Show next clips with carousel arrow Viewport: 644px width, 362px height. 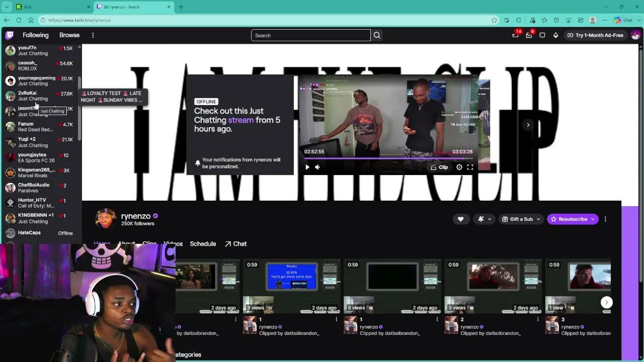point(606,302)
